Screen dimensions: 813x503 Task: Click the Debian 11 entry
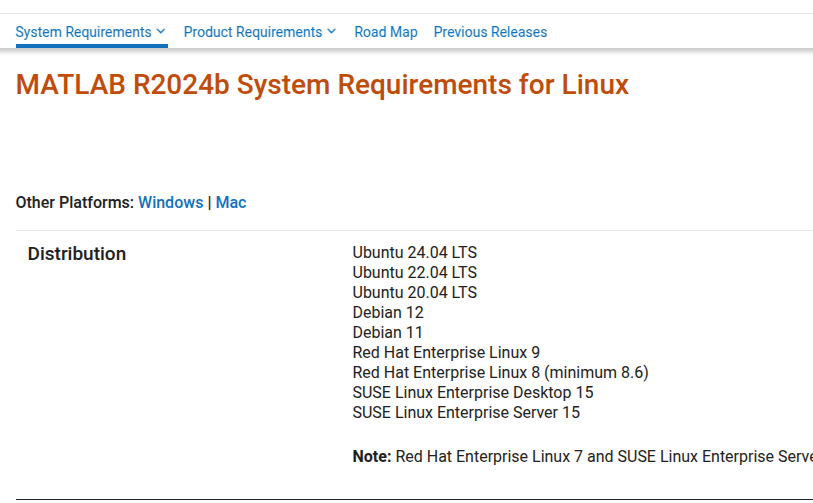(388, 332)
